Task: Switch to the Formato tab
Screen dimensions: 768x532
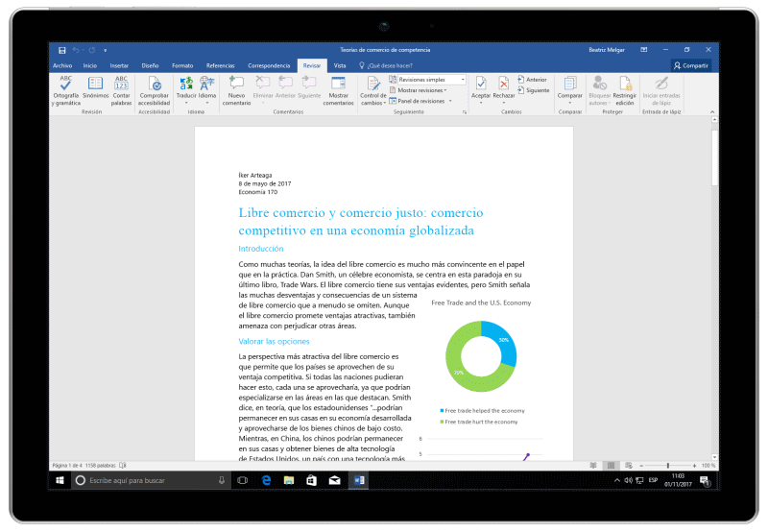Action: click(182, 65)
